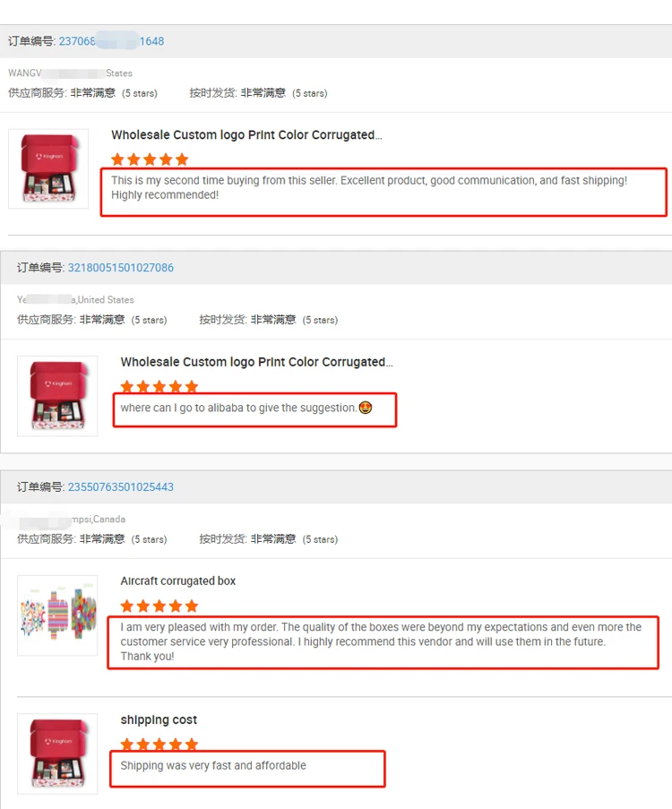Open the Aircraft corrugated box colorful thumbnail
Viewport: 672px width, 809px height.
57,615
